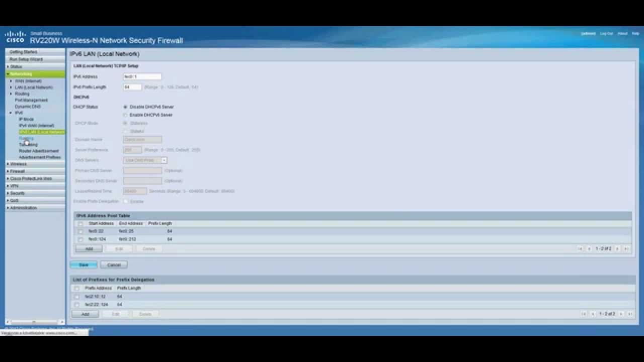Click Delete under IPv6 Address Pool Table
The width and height of the screenshot is (644, 362).
click(x=149, y=249)
